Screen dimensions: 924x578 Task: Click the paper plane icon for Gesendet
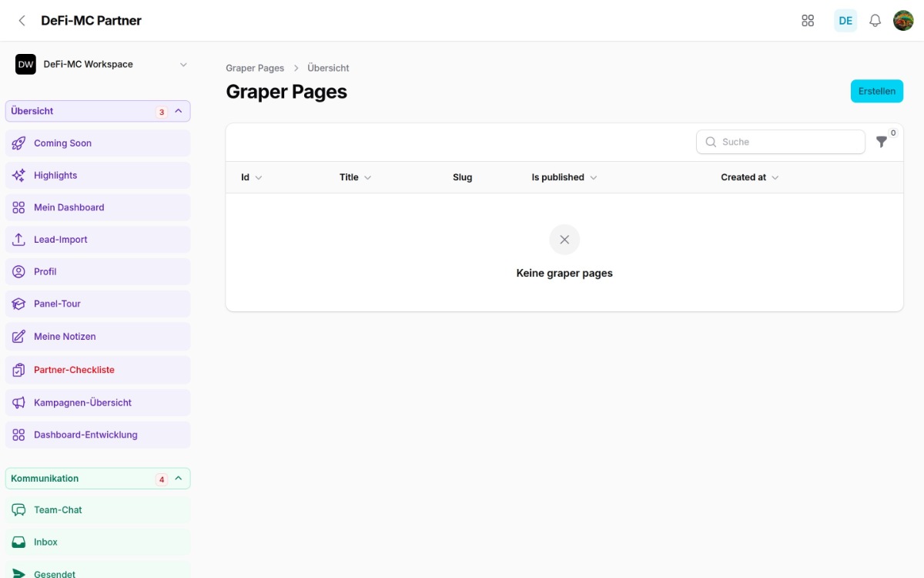(x=19, y=573)
